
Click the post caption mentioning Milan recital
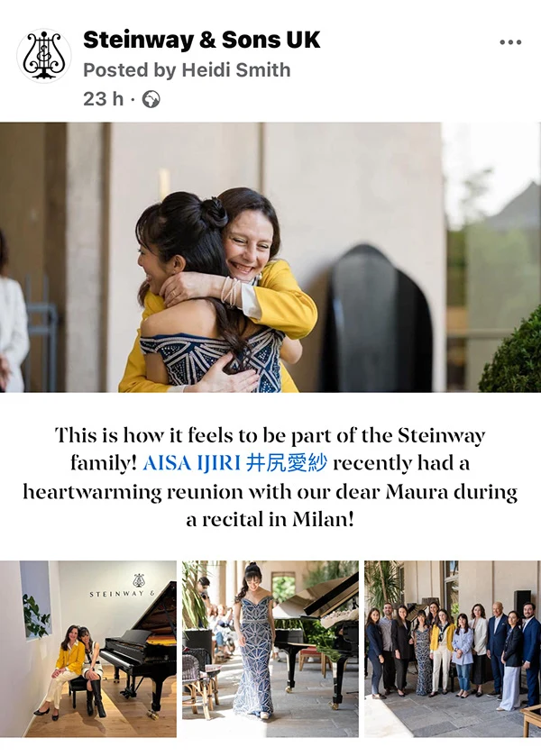tap(270, 478)
